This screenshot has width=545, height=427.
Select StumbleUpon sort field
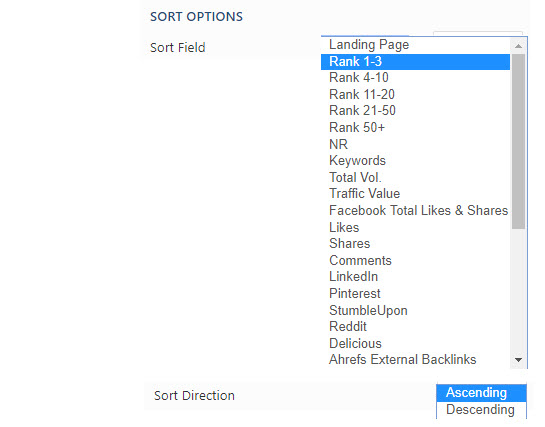click(415, 310)
